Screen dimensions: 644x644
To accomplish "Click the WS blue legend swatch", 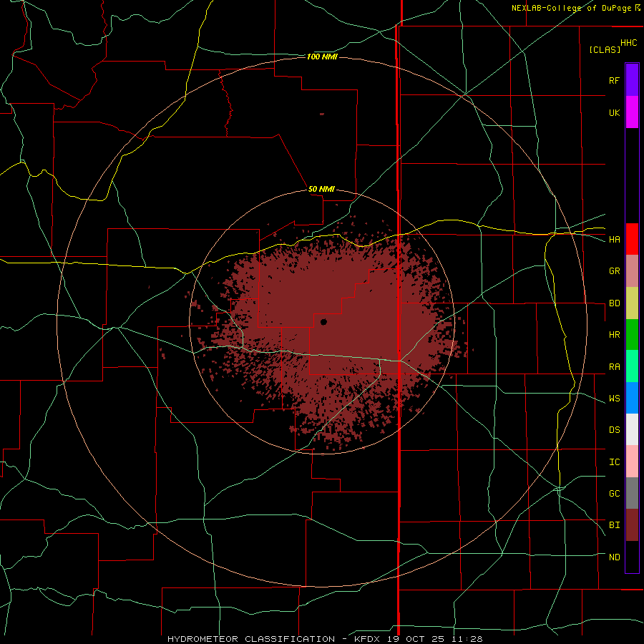I will click(632, 398).
